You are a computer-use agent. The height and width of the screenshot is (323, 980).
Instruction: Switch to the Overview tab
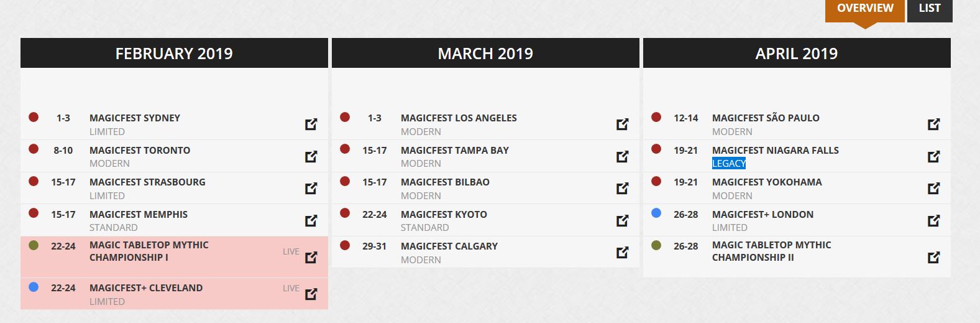[x=864, y=9]
